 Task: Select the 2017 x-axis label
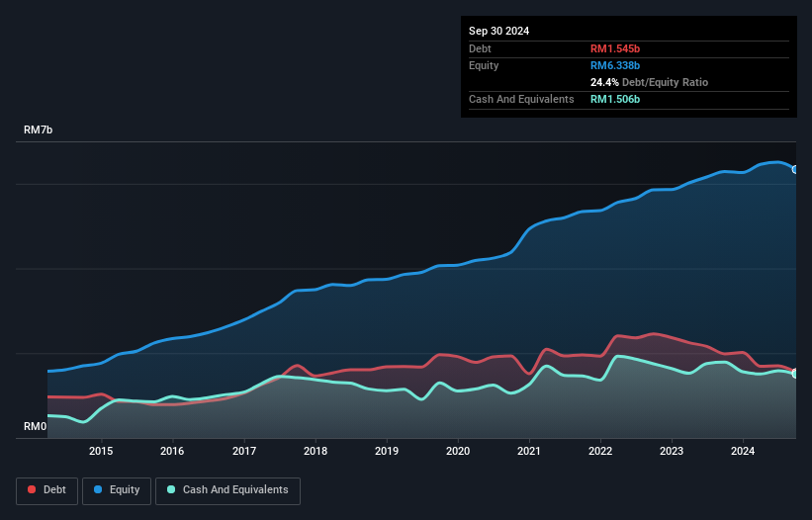click(x=244, y=451)
